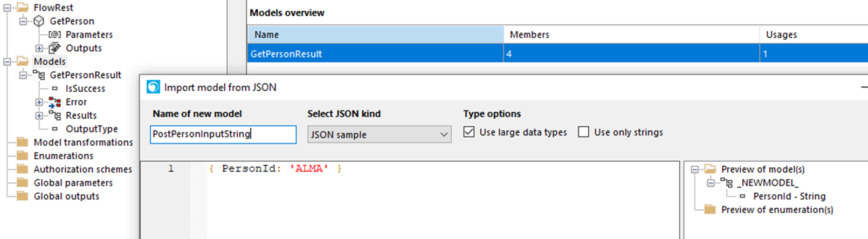This screenshot has height=239, width=868.
Task: Sort by the Members column header
Action: (x=631, y=35)
